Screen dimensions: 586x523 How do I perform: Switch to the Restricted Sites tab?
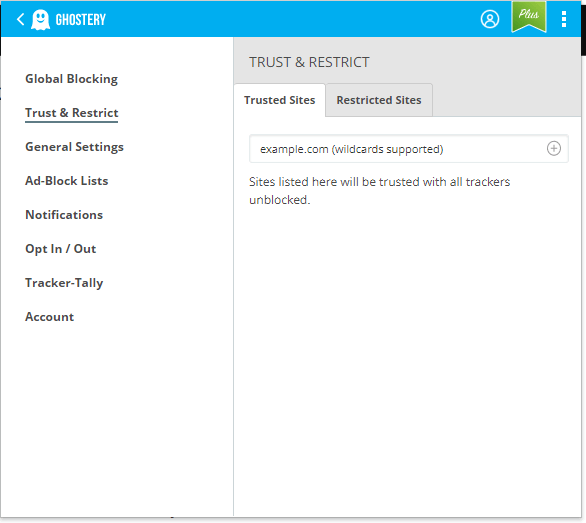pyautogui.click(x=379, y=100)
